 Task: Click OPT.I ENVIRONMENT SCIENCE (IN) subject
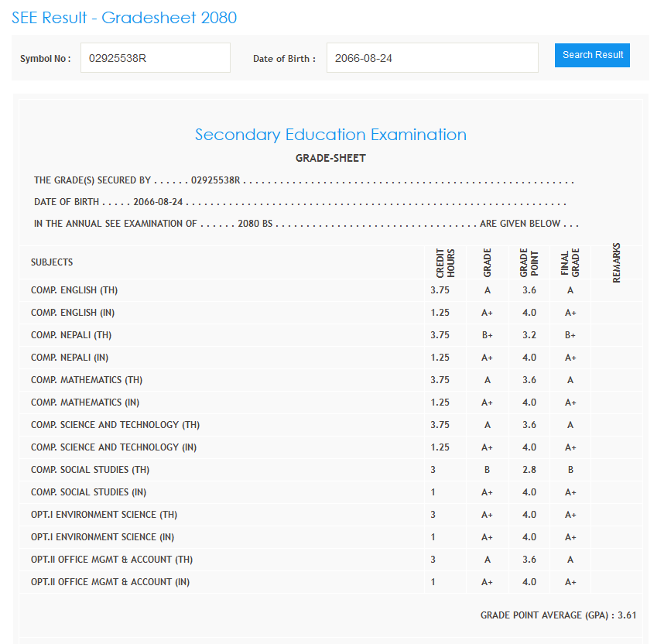[x=103, y=537]
